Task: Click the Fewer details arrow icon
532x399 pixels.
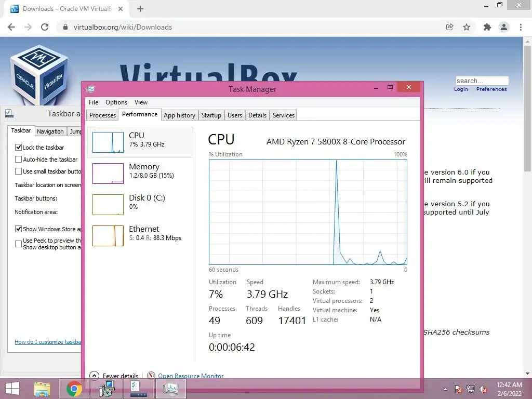Action: coord(94,376)
